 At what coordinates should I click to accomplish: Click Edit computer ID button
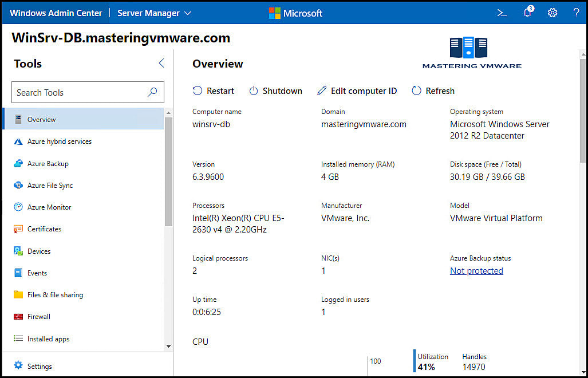click(357, 90)
